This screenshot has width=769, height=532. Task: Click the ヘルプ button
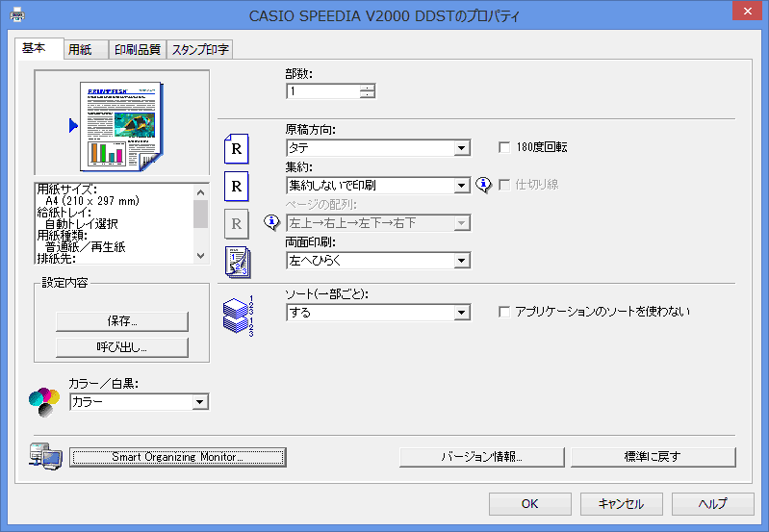click(712, 504)
